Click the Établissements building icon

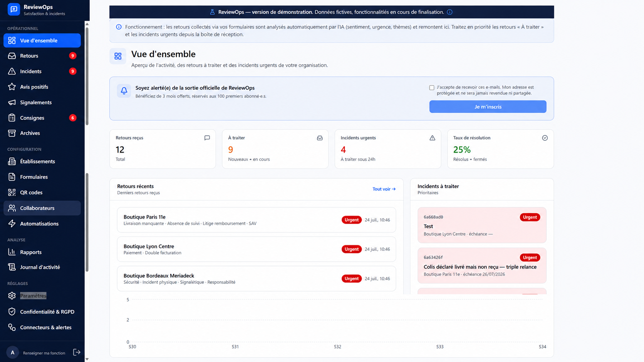tap(12, 162)
